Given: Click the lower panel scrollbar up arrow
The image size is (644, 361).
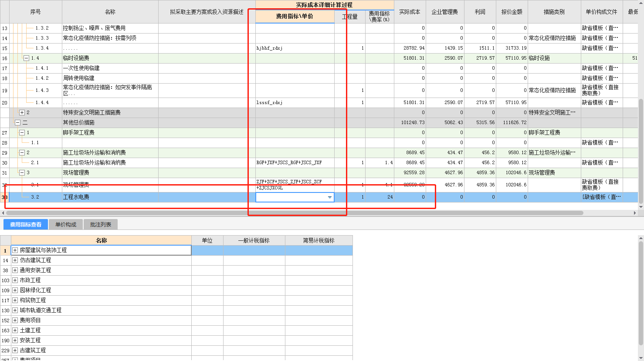Looking at the screenshot, I should pos(641,238).
